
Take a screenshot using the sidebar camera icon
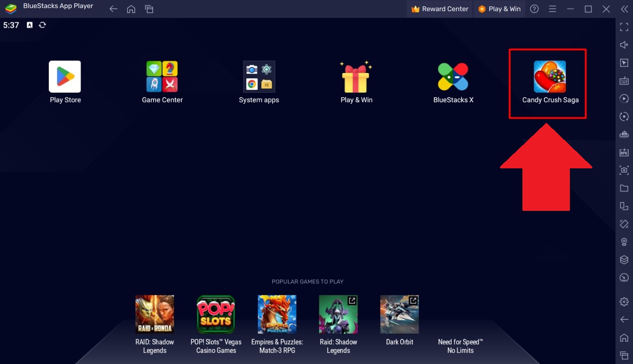[x=624, y=170]
